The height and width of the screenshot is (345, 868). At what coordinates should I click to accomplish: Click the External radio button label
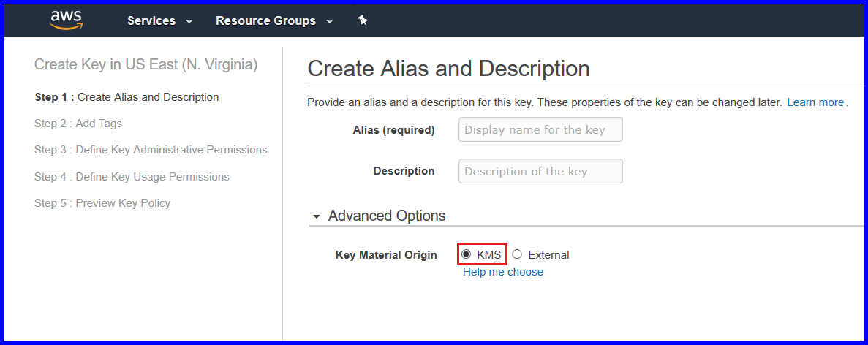(548, 255)
